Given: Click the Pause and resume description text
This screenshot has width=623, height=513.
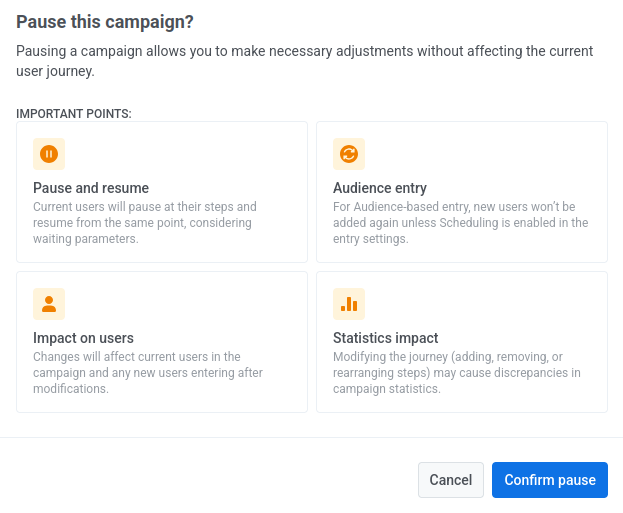Looking at the screenshot, I should tap(145, 223).
